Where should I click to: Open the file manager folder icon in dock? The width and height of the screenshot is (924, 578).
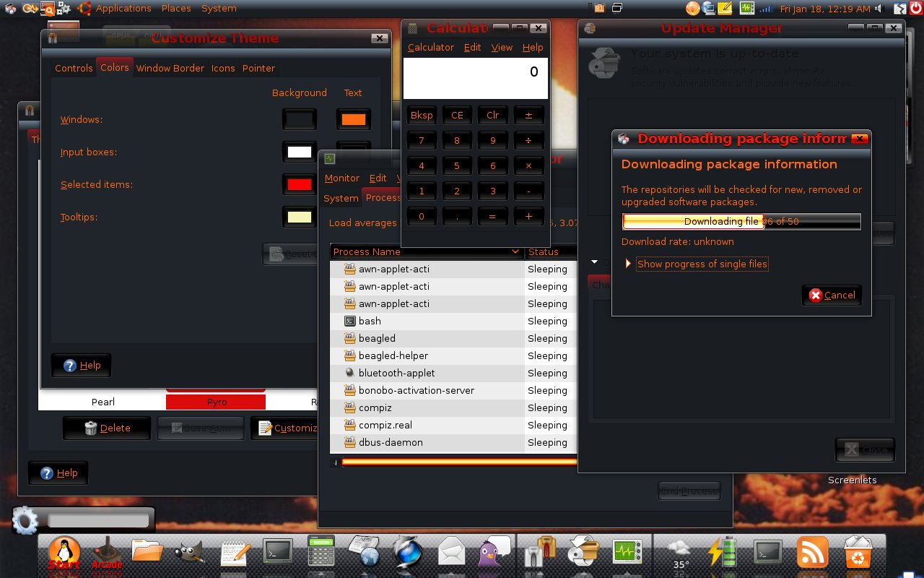coord(149,551)
